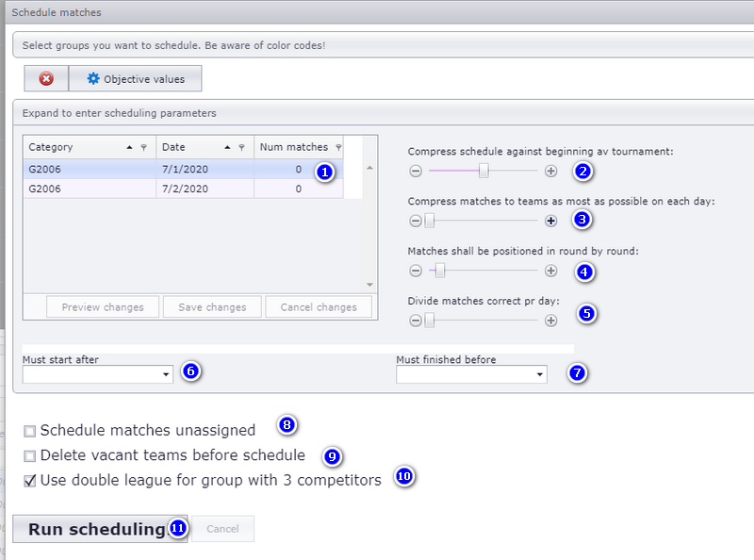Screen dimensions: 754x560
Task: Click the divide matches per day slider thumb
Action: [430, 321]
